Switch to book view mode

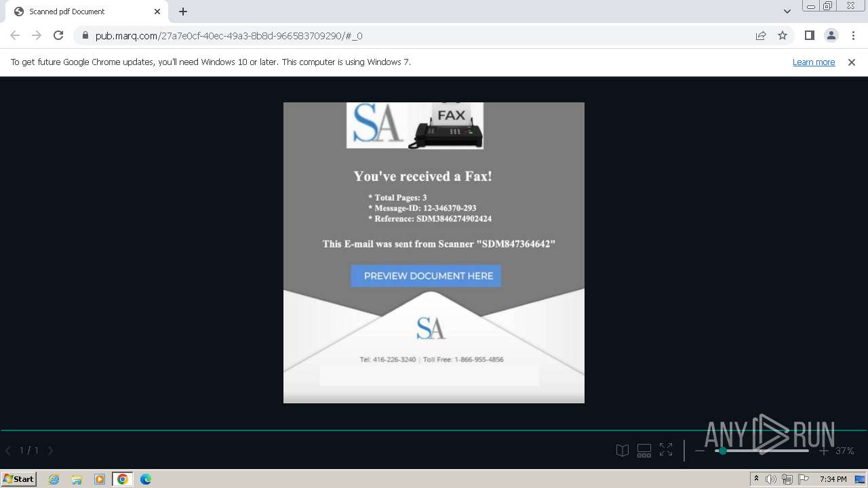pyautogui.click(x=623, y=450)
